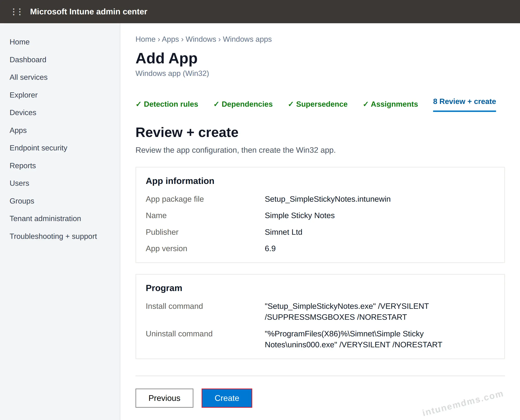Click the App information heading
Viewport: 520px width, 420px height.
pyautogui.click(x=180, y=181)
